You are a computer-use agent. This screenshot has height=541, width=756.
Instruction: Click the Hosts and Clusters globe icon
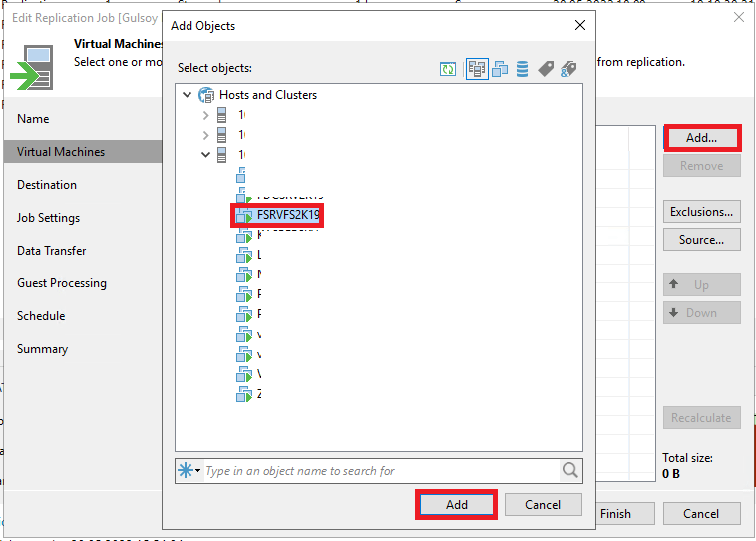click(207, 95)
